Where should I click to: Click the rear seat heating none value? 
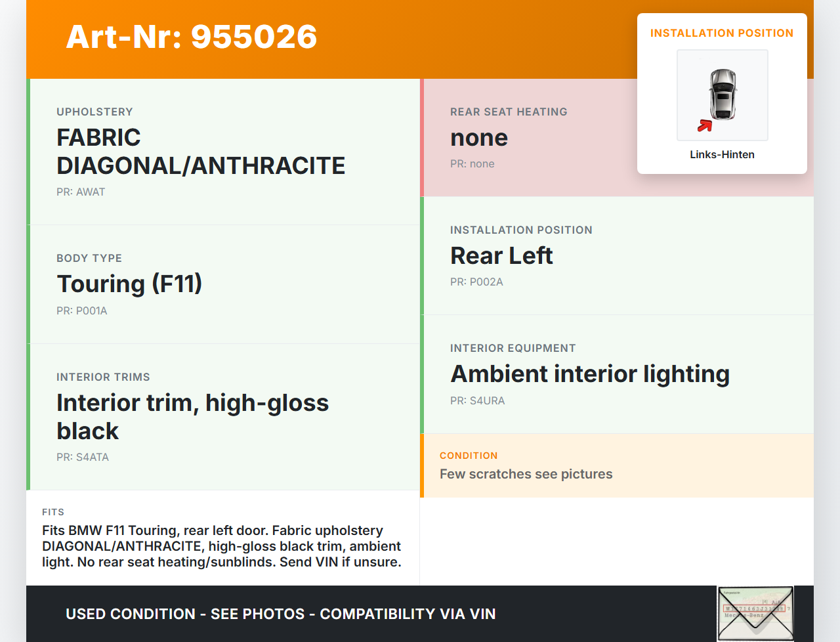pos(479,138)
